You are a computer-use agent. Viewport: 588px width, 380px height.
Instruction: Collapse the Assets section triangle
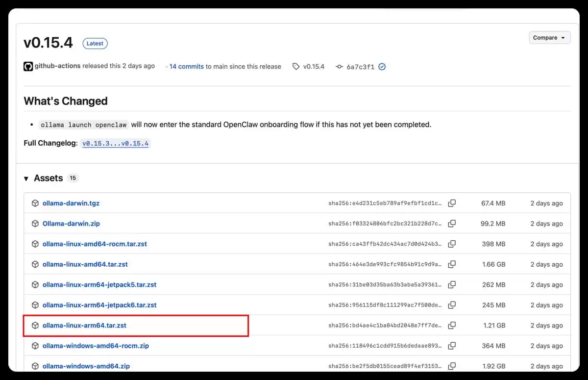26,178
